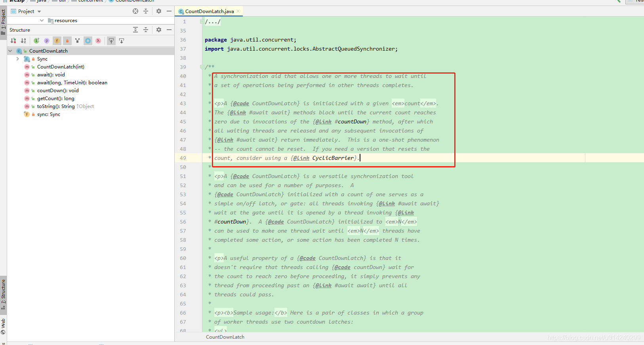
Task: Select the CountDownLatch root in Structure tree
Action: pos(48,51)
